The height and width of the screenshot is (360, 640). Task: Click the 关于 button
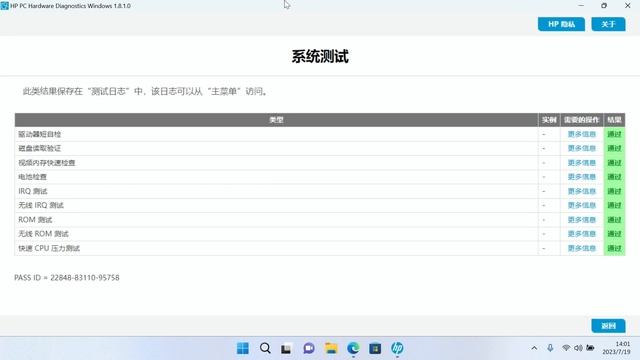608,24
